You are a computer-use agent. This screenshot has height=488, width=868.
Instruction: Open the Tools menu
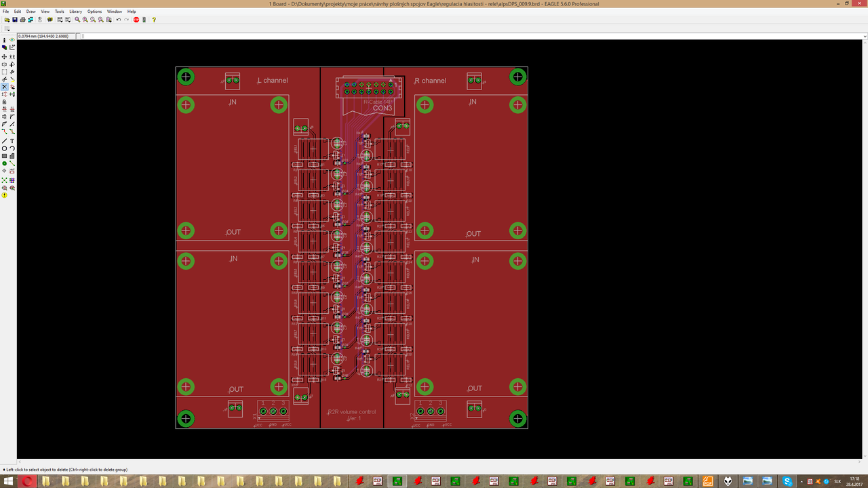pos(60,12)
